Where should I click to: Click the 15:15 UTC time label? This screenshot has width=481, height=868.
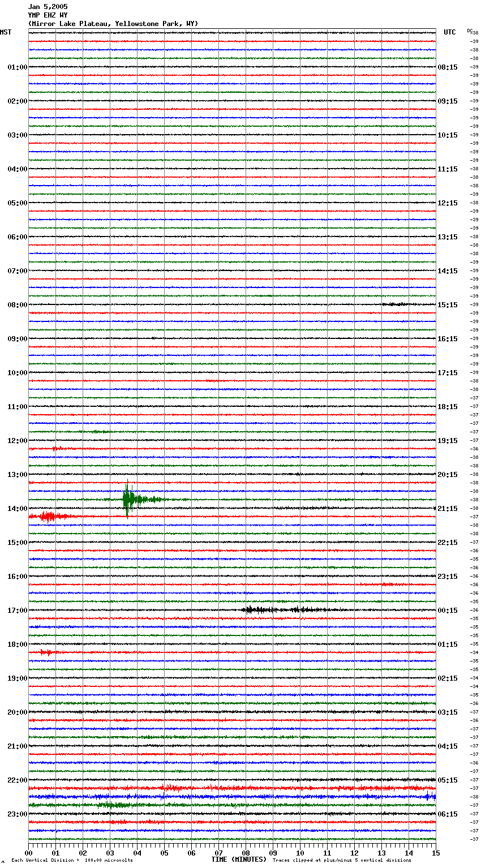click(x=448, y=305)
